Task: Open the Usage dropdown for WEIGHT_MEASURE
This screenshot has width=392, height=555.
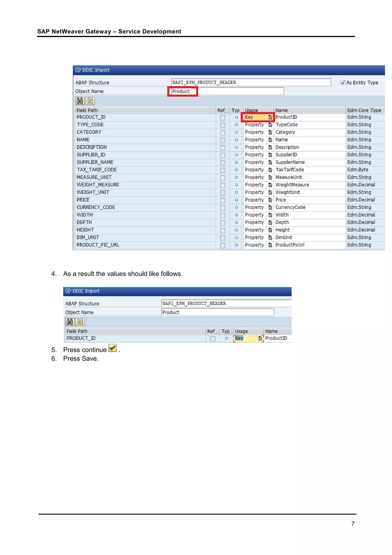Action: coord(270,185)
